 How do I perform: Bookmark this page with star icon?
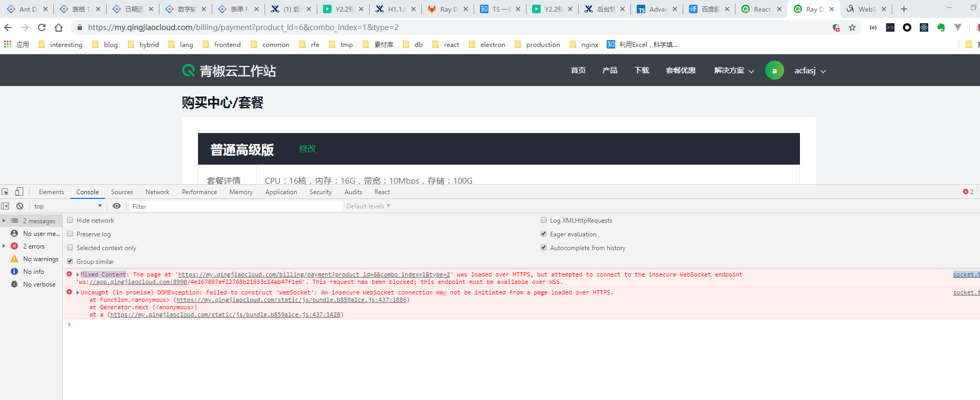point(852,27)
